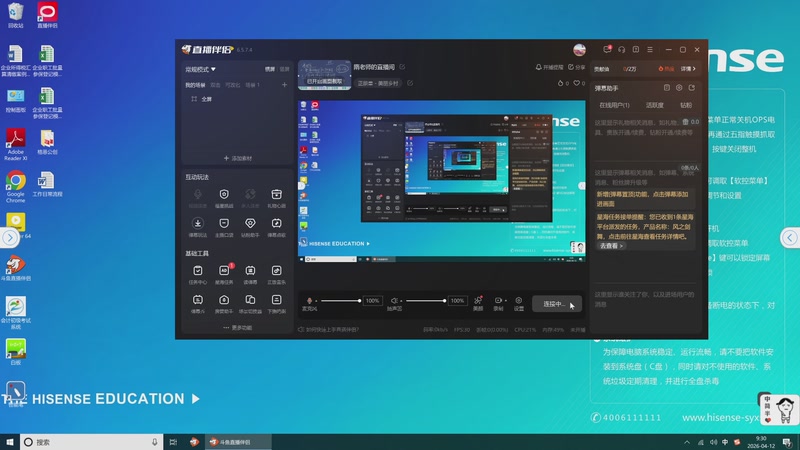Screen dimensions: 800x450
Task: Open the 弹幕助手 gear settings icon
Action: pyautogui.click(x=679, y=88)
